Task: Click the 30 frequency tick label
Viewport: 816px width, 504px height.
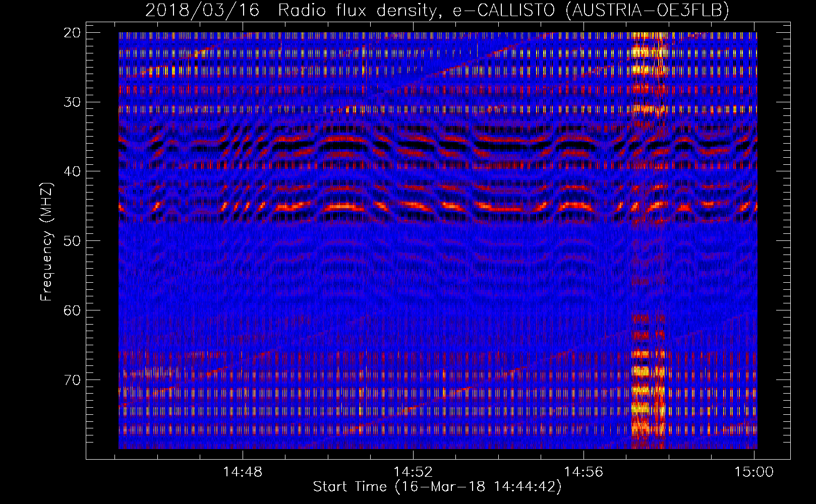Action: (x=72, y=102)
